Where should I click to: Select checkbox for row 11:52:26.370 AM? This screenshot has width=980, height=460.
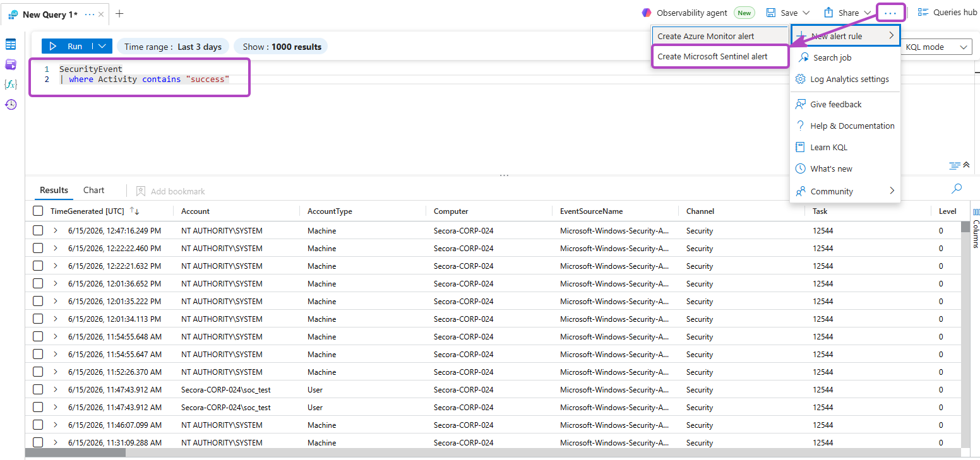[x=38, y=372]
